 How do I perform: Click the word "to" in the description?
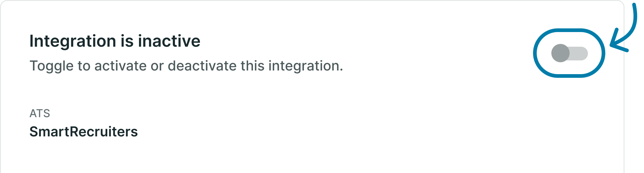point(84,66)
